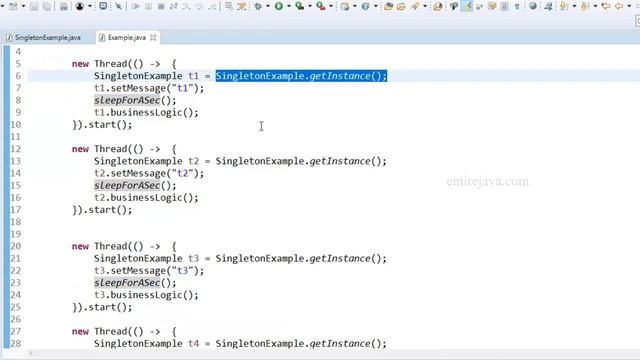Open the New Java Package dropdown arrow
This screenshot has width=640, height=360.
(355, 6)
